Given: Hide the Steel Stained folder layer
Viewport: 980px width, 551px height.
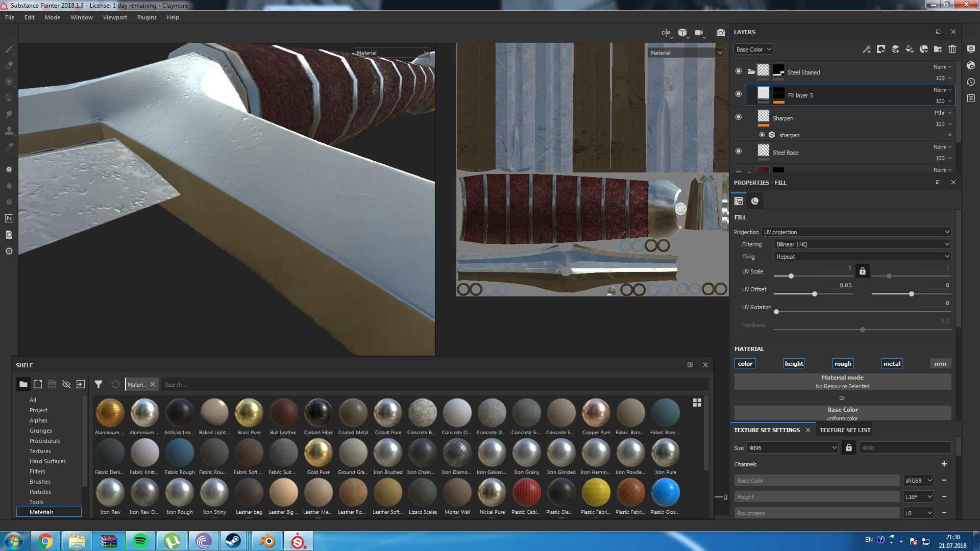Looking at the screenshot, I should (739, 71).
